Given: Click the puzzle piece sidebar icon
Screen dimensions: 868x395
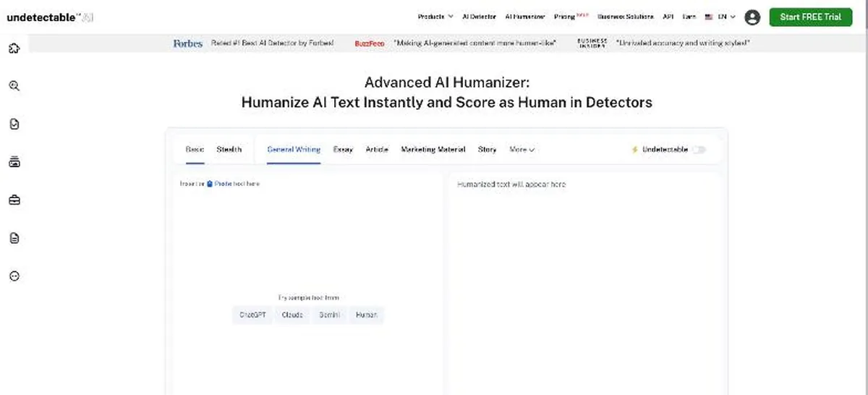Looking at the screenshot, I should [14, 48].
